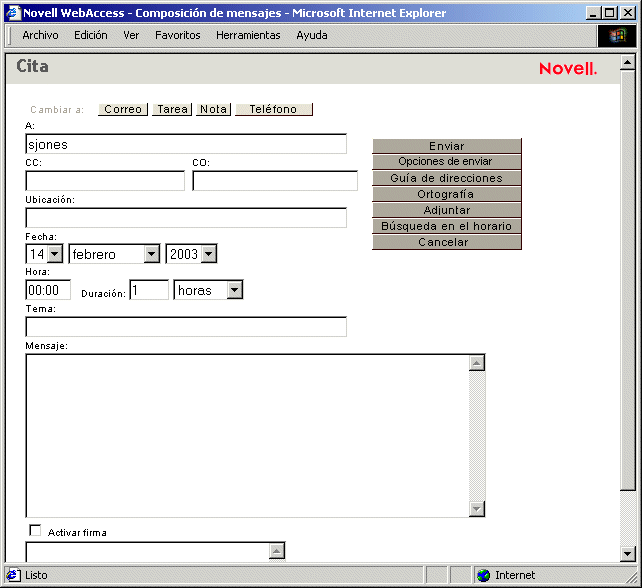
Task: Click the Cita heading text
Action: pyautogui.click(x=32, y=66)
